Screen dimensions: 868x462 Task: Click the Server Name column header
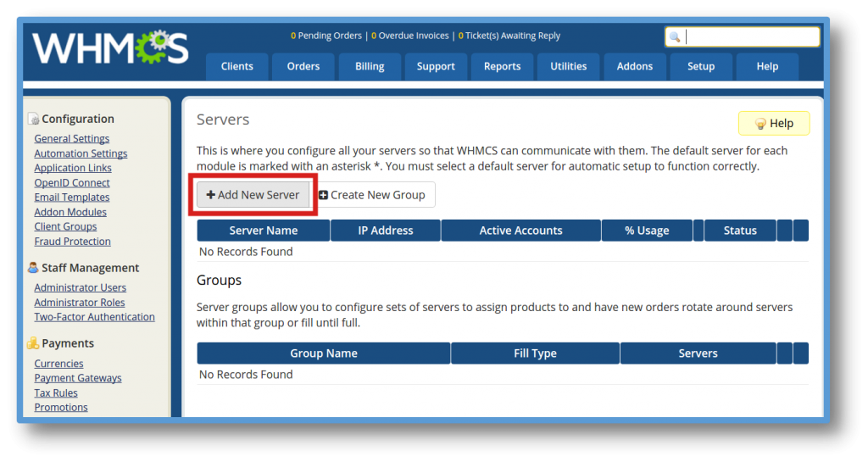pyautogui.click(x=263, y=231)
